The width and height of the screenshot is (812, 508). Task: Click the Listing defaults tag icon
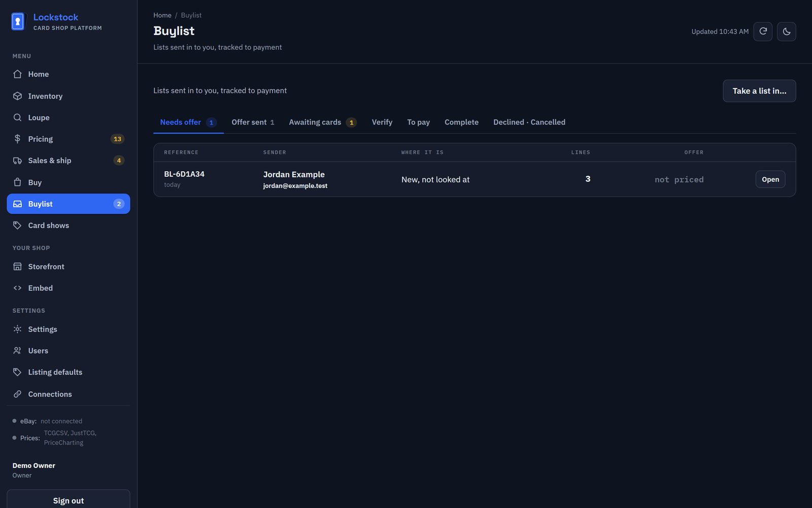pos(17,372)
